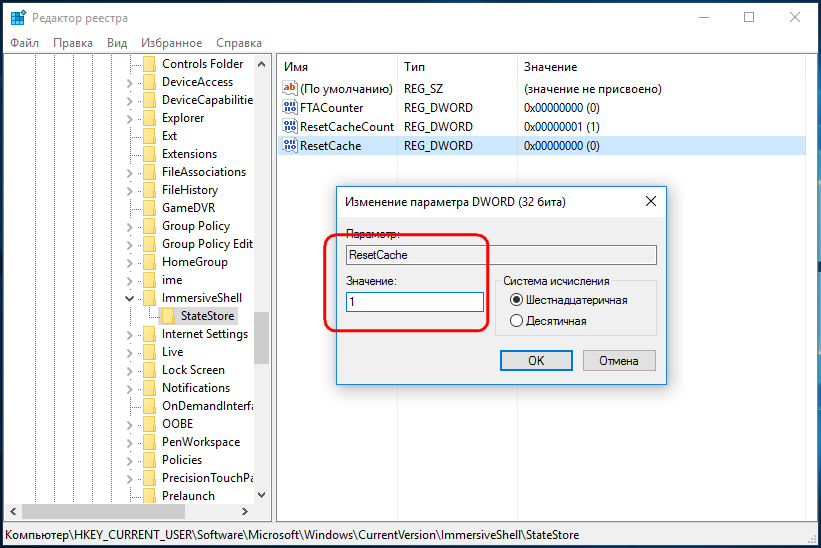Click the FTACounter DWORD value icon
Image resolution: width=821 pixels, height=548 pixels.
(x=290, y=107)
